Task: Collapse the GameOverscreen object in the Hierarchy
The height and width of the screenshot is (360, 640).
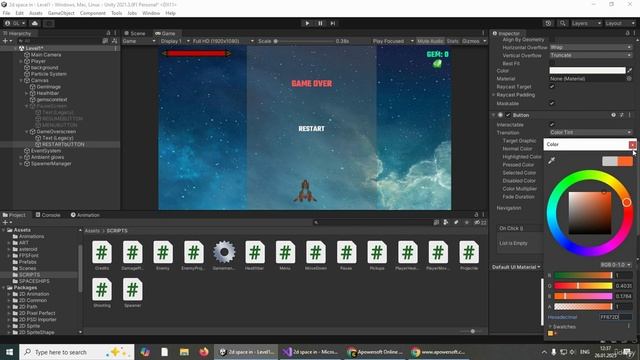Action: click(27, 131)
